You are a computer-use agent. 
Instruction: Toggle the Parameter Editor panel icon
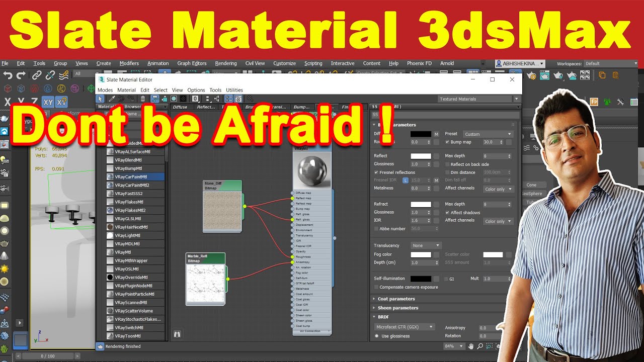[x=238, y=99]
